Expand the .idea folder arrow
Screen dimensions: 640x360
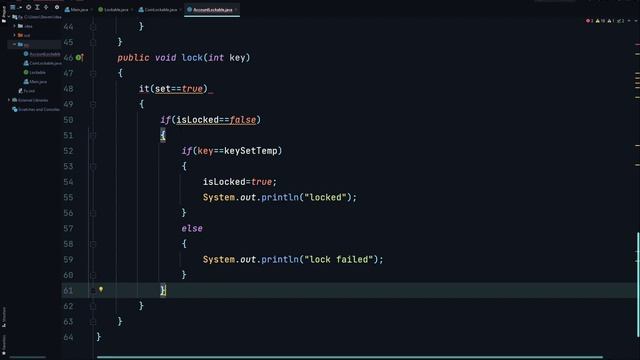15,26
